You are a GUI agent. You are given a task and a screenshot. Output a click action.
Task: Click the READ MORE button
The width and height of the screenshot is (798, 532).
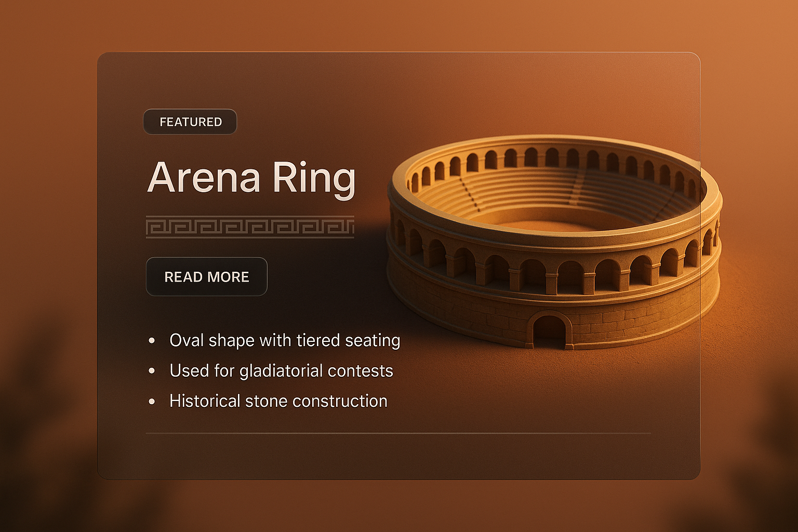coord(206,276)
